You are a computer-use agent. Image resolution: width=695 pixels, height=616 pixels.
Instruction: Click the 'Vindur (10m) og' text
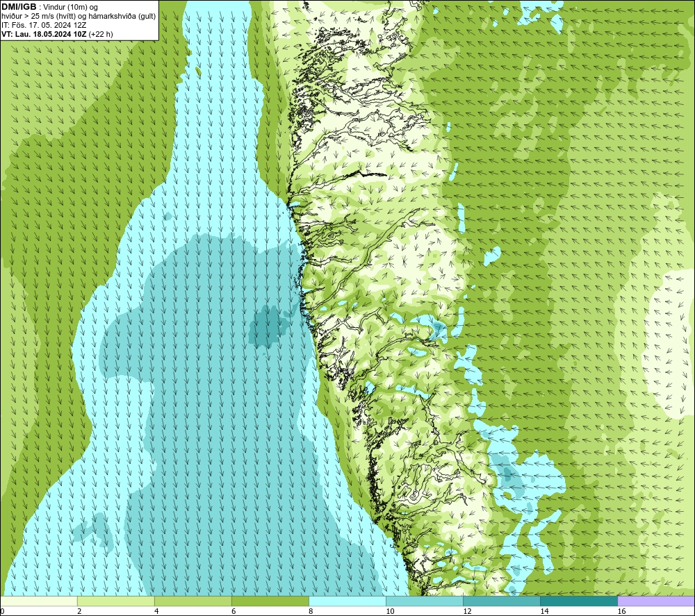coord(70,7)
